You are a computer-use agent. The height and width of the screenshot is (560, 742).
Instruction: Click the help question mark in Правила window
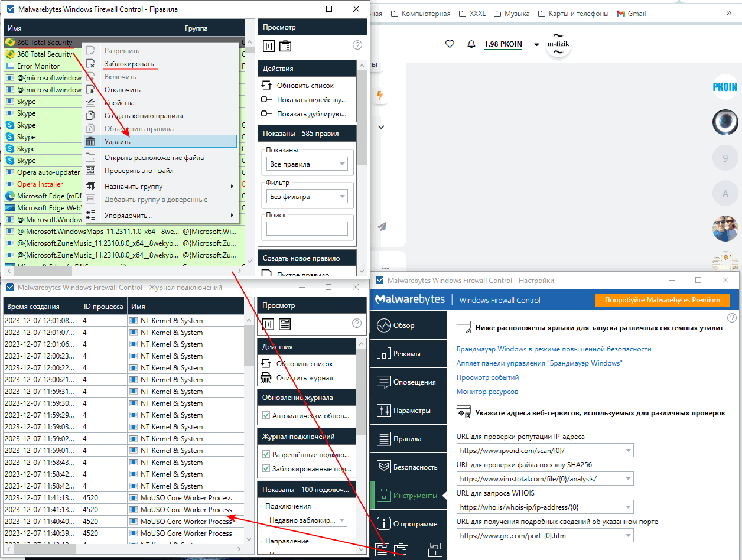tap(357, 45)
